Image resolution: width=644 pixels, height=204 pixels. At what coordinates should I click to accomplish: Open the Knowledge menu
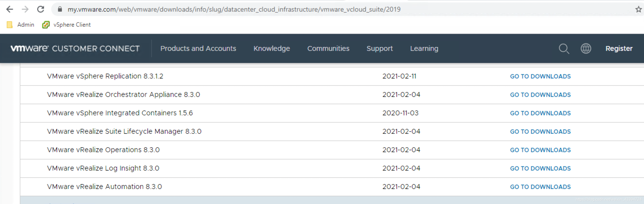click(x=272, y=48)
